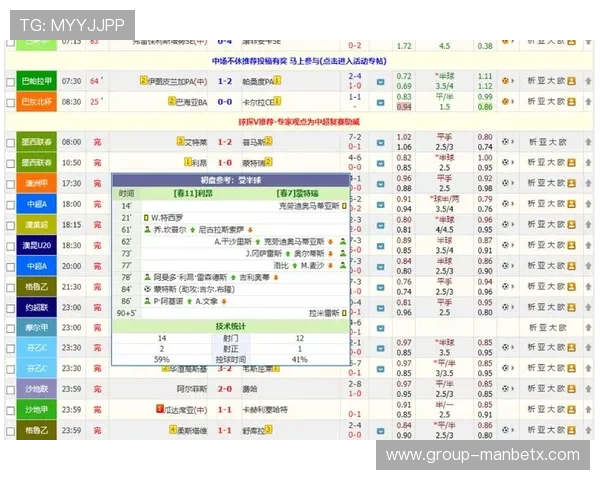This screenshot has width=600, height=480.
Task: Click the 初盘参考 title bar of the popup
Action: click(x=231, y=180)
